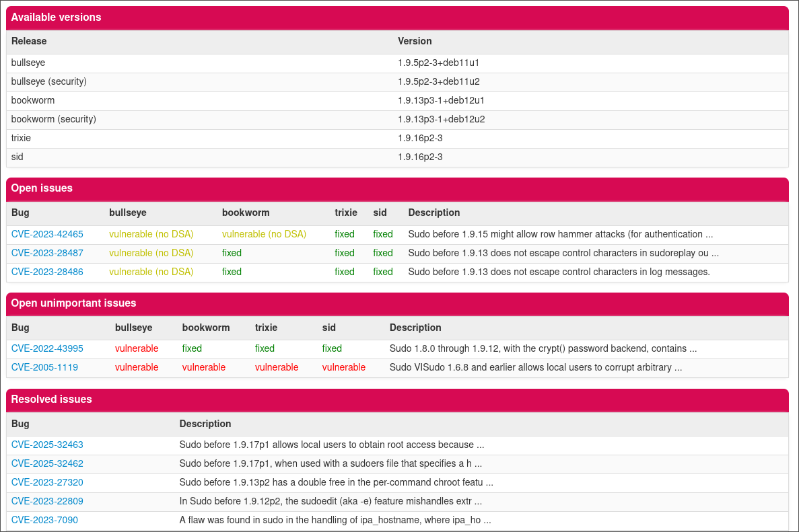
Task: Click the crypt() password backend description
Action: [x=543, y=349]
